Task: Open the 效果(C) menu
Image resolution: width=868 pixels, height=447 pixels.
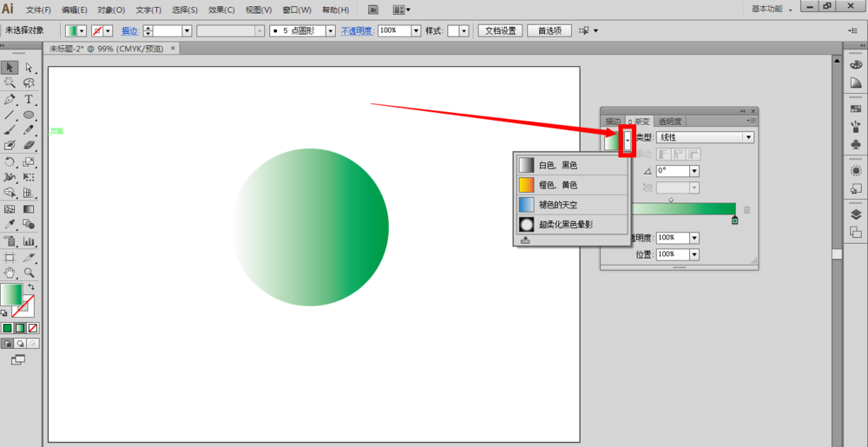Action: pos(221,10)
